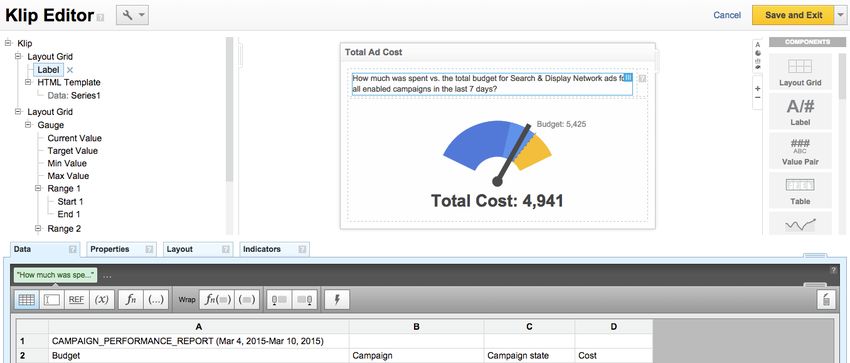Switch to the Indicators tab
850x363 pixels.
pyautogui.click(x=274, y=249)
